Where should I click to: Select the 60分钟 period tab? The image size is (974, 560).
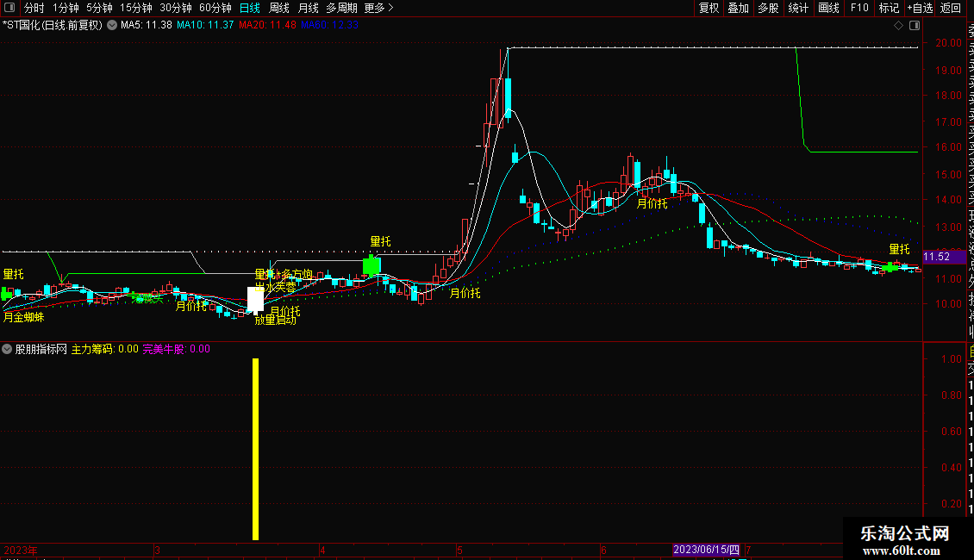(x=215, y=8)
